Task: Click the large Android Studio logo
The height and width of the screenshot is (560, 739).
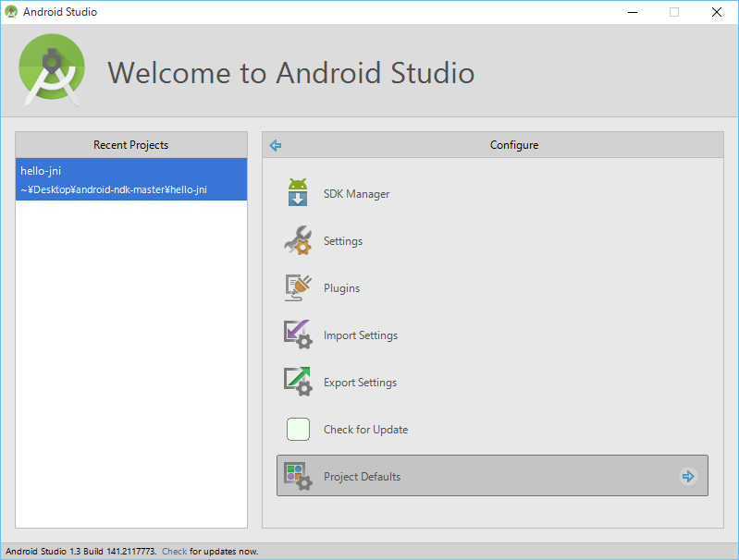Action: tap(52, 70)
